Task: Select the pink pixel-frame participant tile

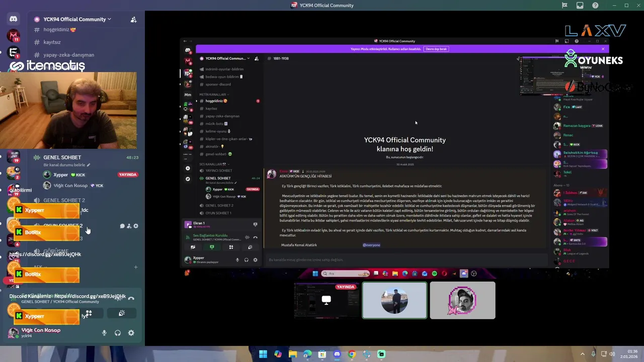Action: [462, 300]
